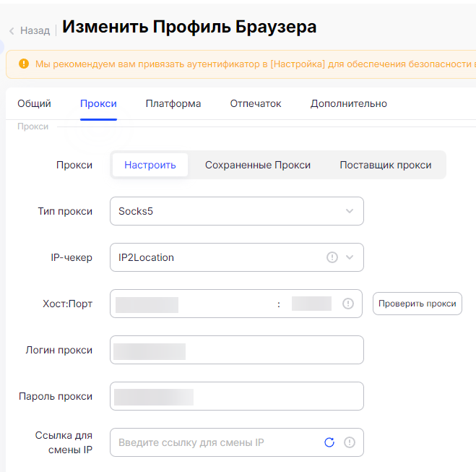The width and height of the screenshot is (476, 472).
Task: Switch to the Дополнительно tab
Action: [x=348, y=103]
